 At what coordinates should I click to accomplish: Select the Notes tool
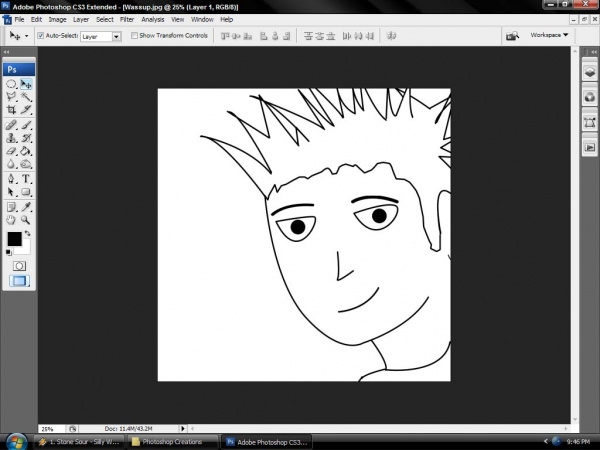pos(11,207)
